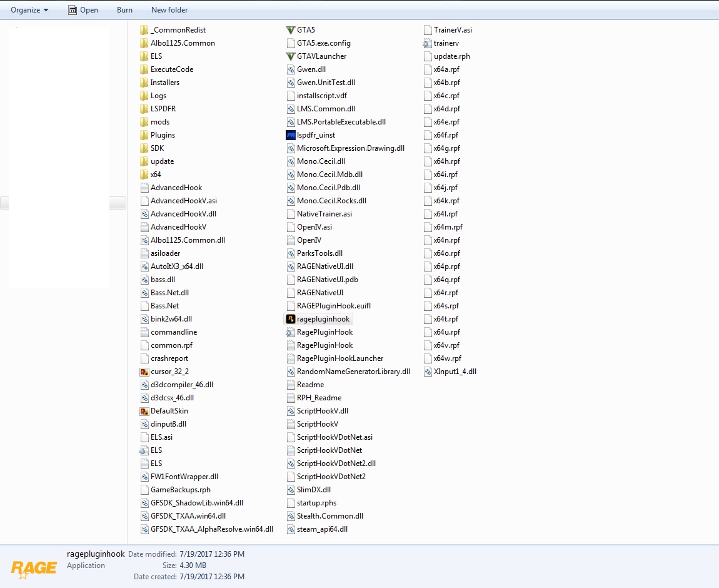The width and height of the screenshot is (719, 588).
Task: Select the RPH_Readme file
Action: 314,398
